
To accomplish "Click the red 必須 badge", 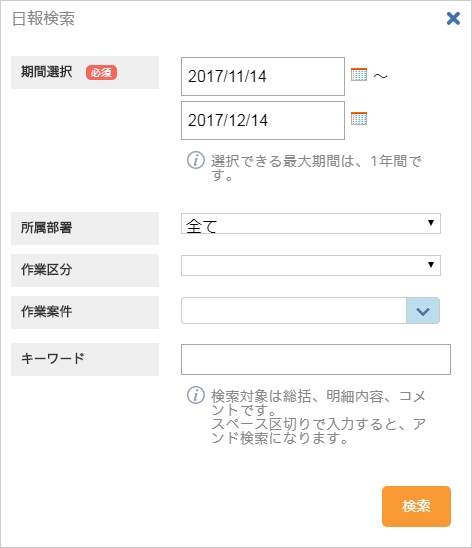I will click(x=101, y=72).
